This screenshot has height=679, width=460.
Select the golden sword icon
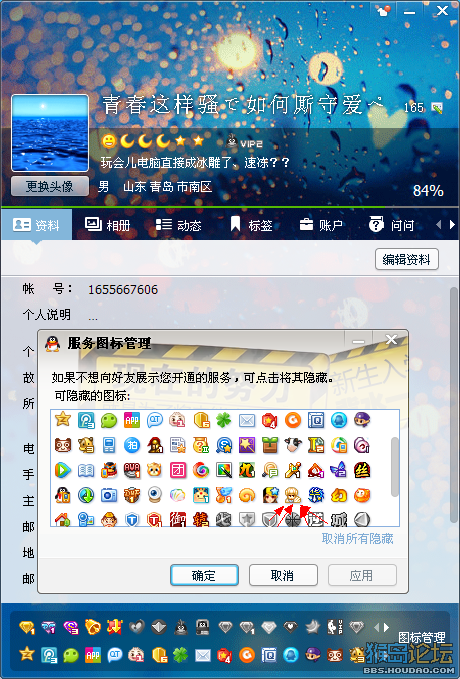point(293,470)
